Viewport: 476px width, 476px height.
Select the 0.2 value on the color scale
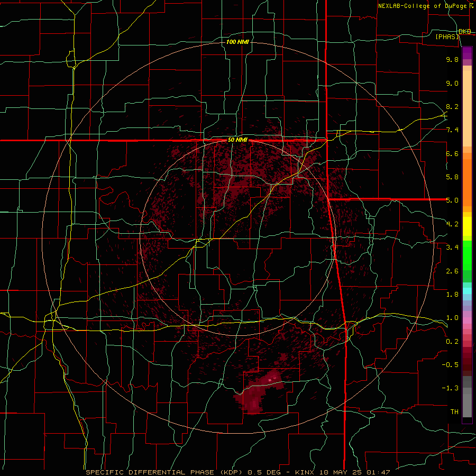coord(452,342)
